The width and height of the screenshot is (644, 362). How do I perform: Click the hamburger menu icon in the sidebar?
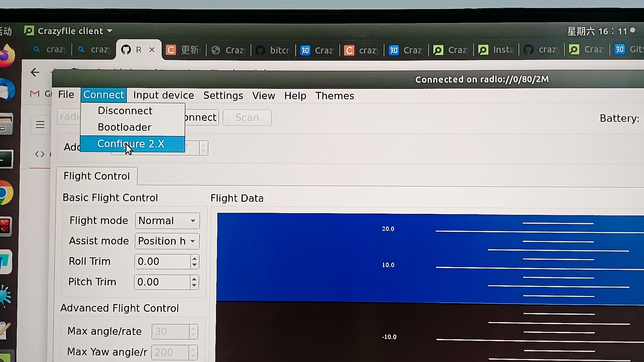(x=40, y=124)
